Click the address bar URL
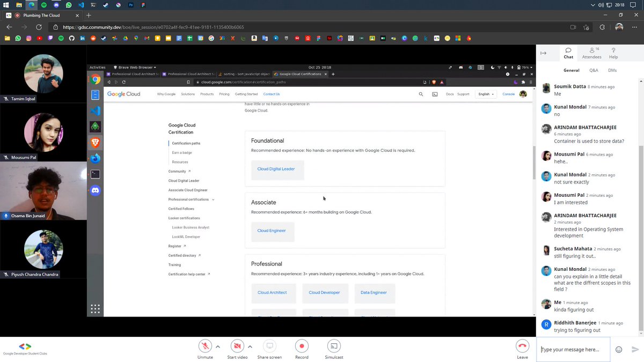Viewport: 644px width, 362px height. pyautogui.click(x=153, y=27)
